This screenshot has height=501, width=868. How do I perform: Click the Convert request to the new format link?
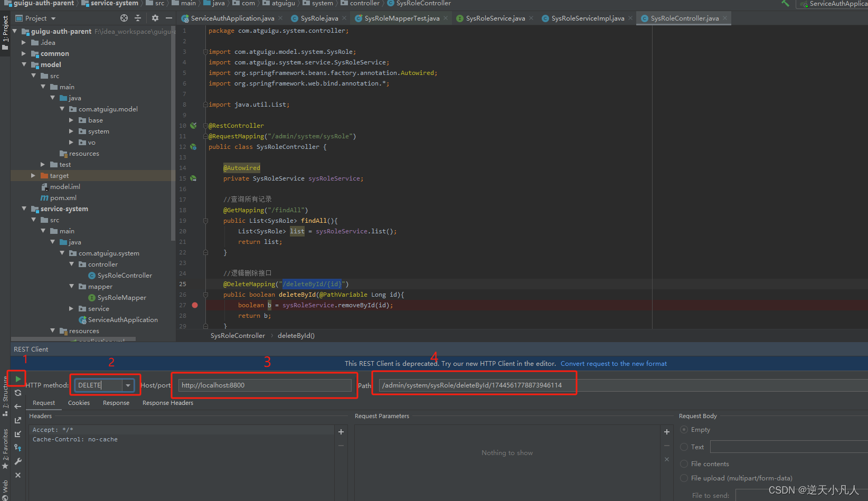click(x=613, y=363)
